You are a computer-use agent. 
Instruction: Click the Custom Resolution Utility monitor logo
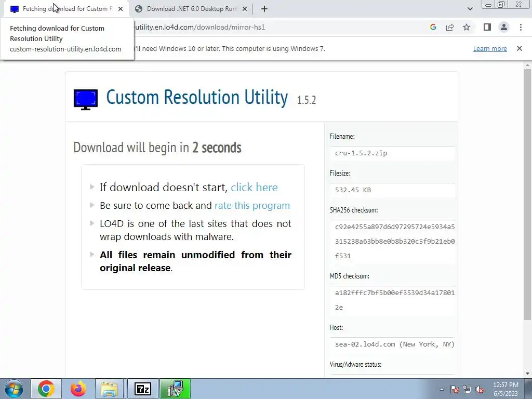pyautogui.click(x=86, y=99)
